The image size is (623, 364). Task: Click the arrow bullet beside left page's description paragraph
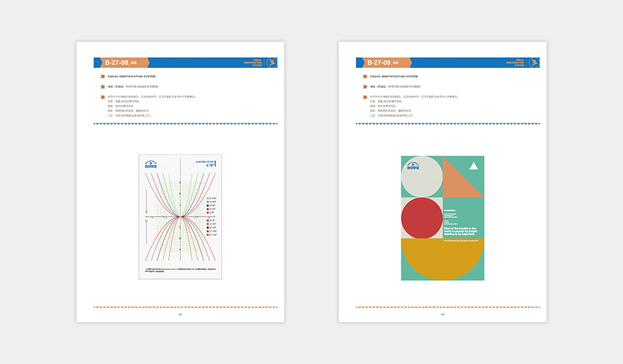(102, 96)
